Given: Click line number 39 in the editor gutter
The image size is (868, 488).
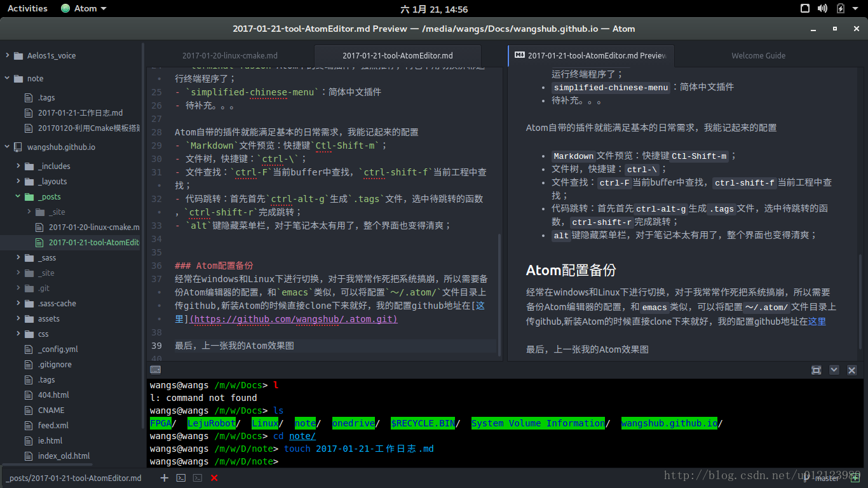Looking at the screenshot, I should click(x=157, y=346).
